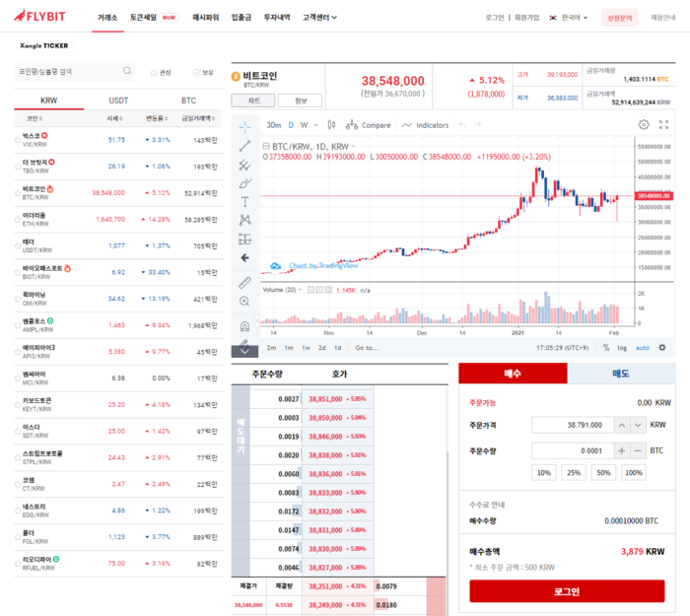This screenshot has width=690, height=616.
Task: Select the text annotation tool
Action: pos(244,201)
